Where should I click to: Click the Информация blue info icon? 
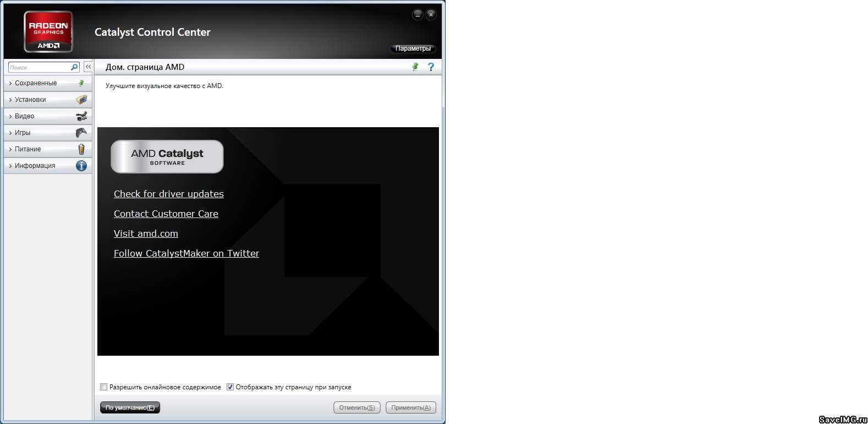(81, 166)
